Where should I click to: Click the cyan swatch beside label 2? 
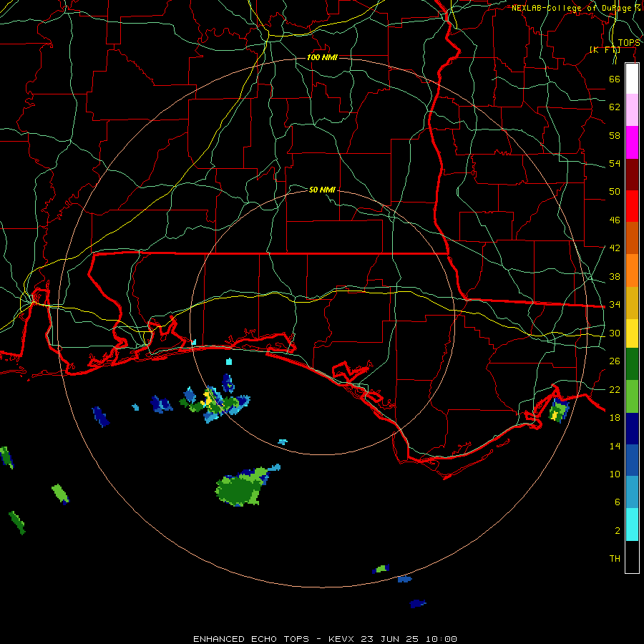click(x=632, y=525)
